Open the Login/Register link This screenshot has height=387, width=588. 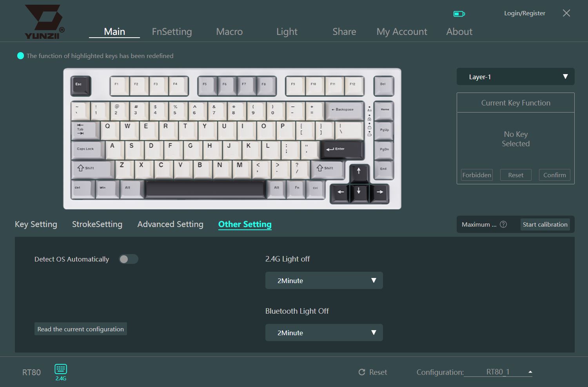pyautogui.click(x=524, y=13)
